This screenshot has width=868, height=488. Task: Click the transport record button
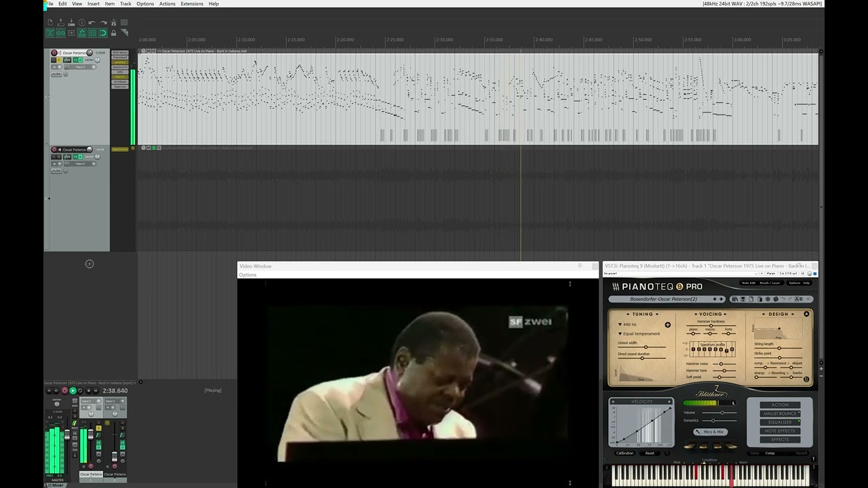click(x=65, y=390)
